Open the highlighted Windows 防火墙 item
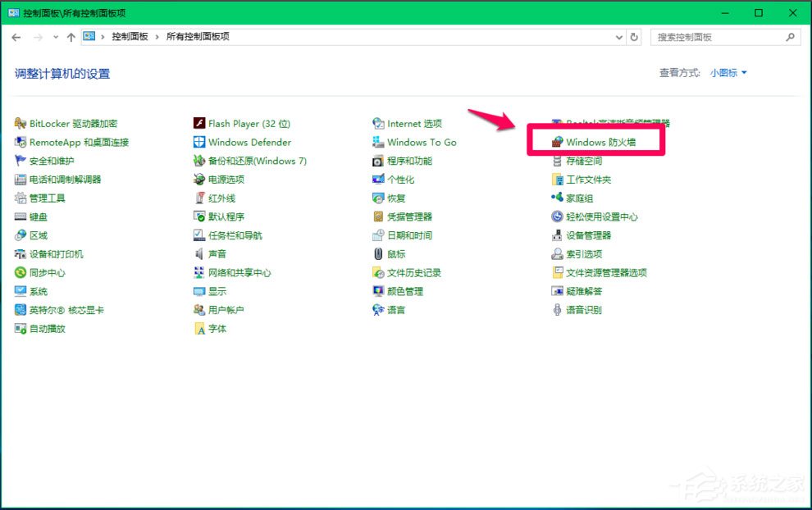Viewport: 812px width, 510px height. click(x=604, y=142)
